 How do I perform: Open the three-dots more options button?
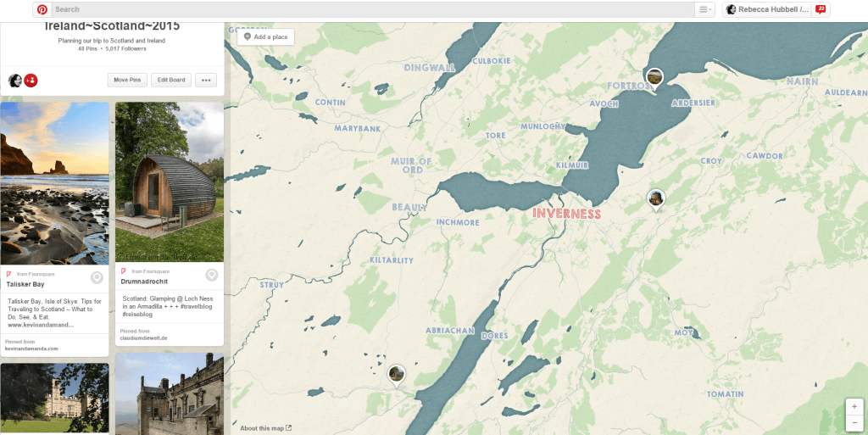click(206, 81)
